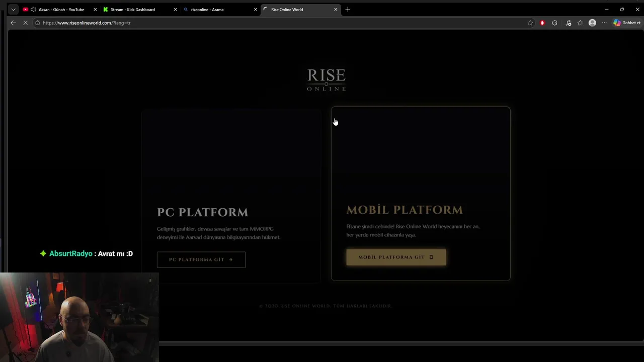Click the streamer webcam overlay
Image resolution: width=644 pixels, height=362 pixels.
[79, 317]
